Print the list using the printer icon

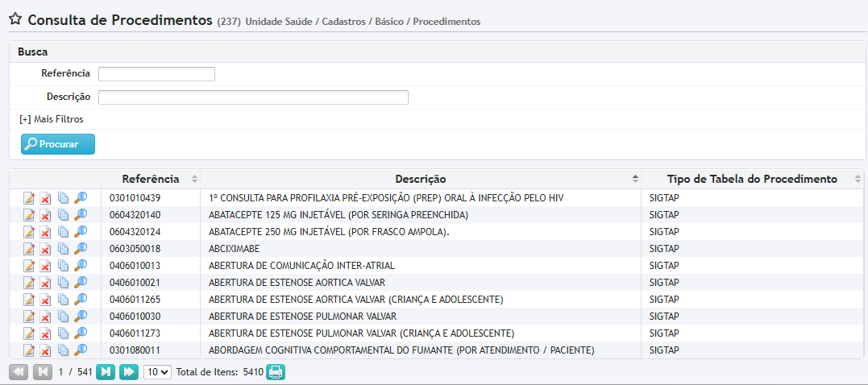point(276,372)
